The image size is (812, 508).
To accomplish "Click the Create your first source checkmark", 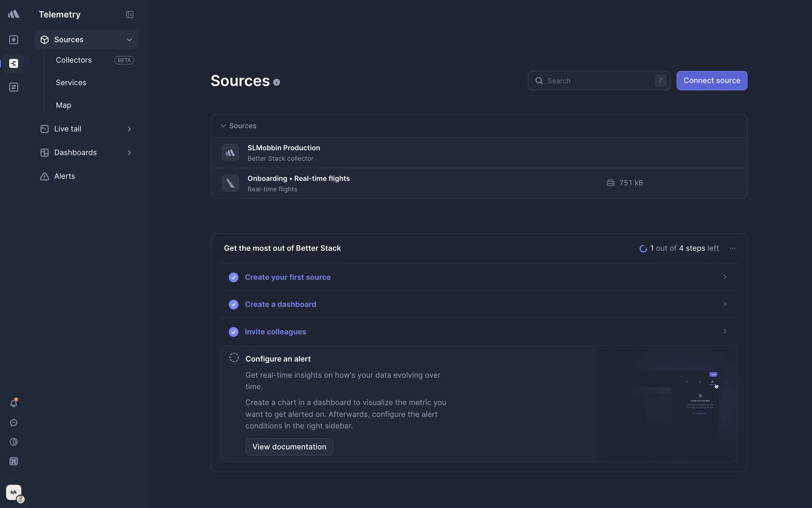I will tap(233, 277).
